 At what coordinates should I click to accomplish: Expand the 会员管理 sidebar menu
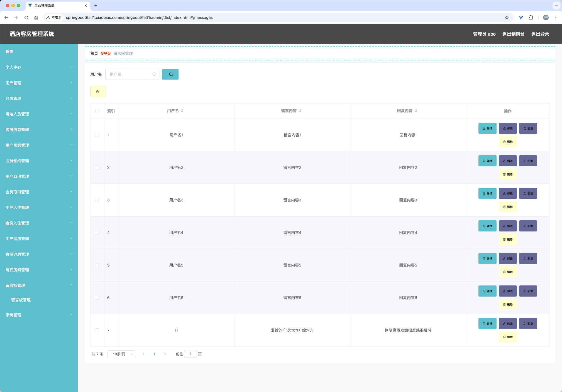[x=39, y=98]
